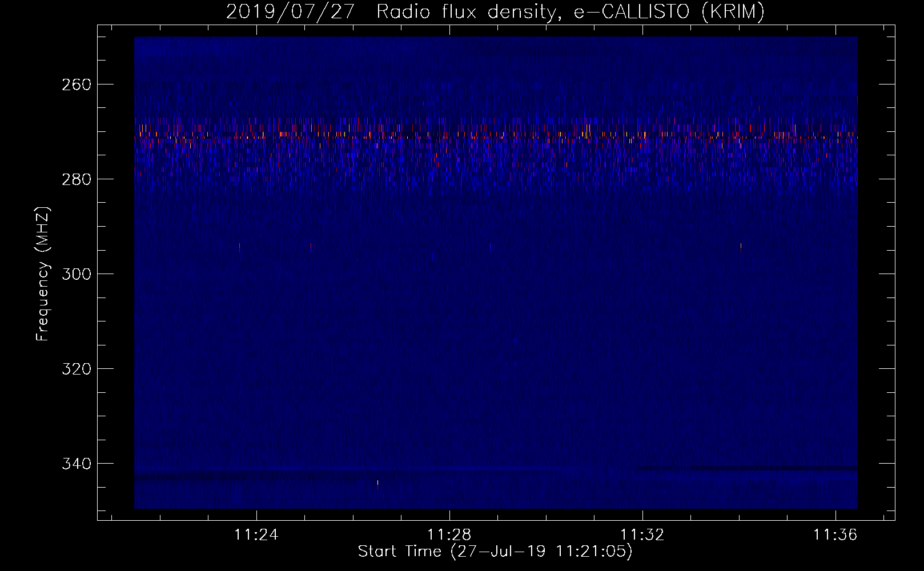Click the 'Frequency (MHZ)' axis label

coord(43,274)
